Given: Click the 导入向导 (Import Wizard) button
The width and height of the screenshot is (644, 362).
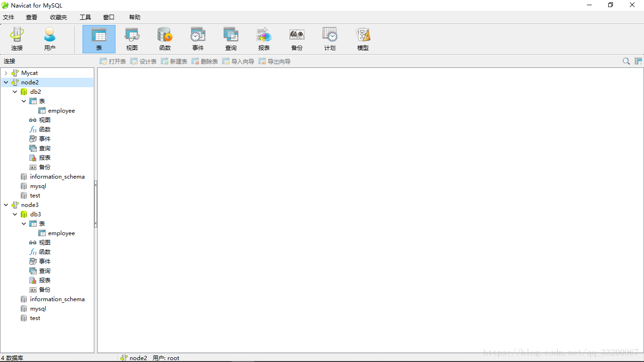Looking at the screenshot, I should [x=238, y=62].
